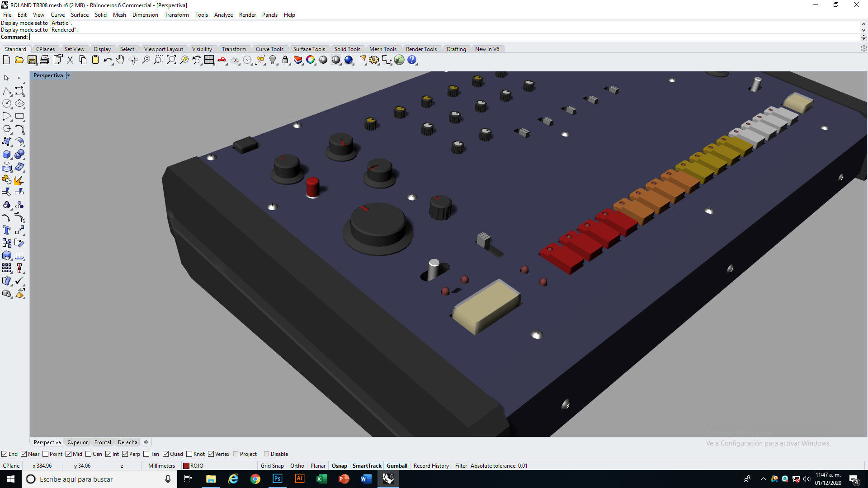Viewport: 868px width, 488px height.
Task: Save the model with floppy disk icon
Action: (32, 60)
